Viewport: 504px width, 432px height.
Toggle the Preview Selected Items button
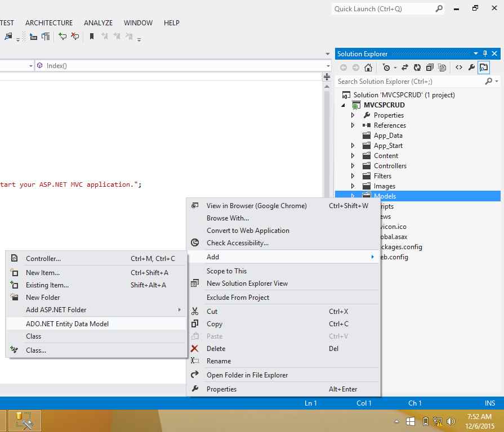[484, 67]
